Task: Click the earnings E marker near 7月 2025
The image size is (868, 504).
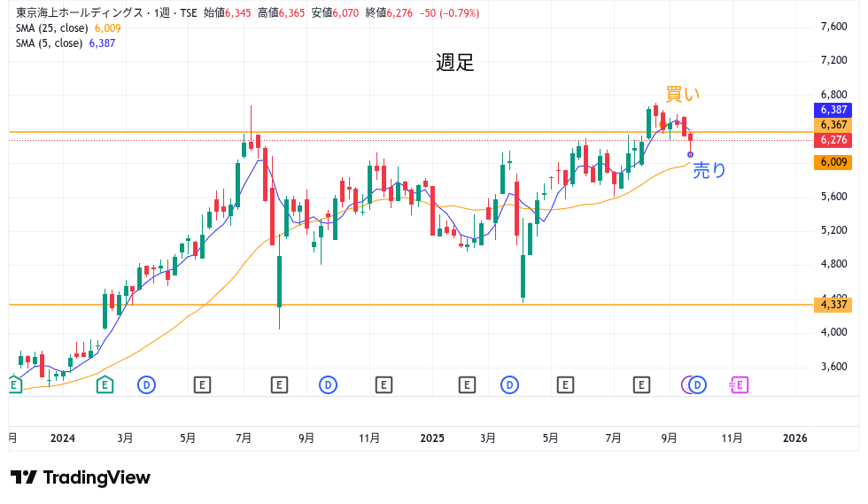Action: [641, 384]
